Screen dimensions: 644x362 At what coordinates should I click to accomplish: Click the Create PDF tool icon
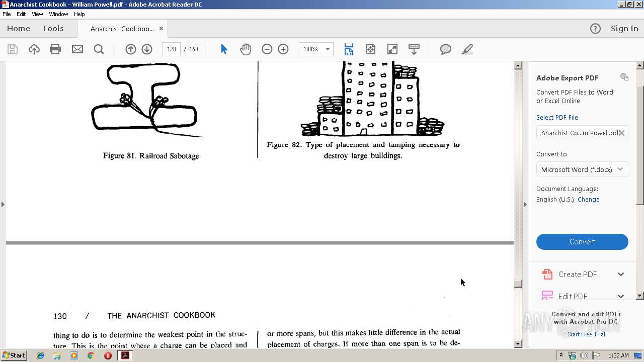(547, 274)
